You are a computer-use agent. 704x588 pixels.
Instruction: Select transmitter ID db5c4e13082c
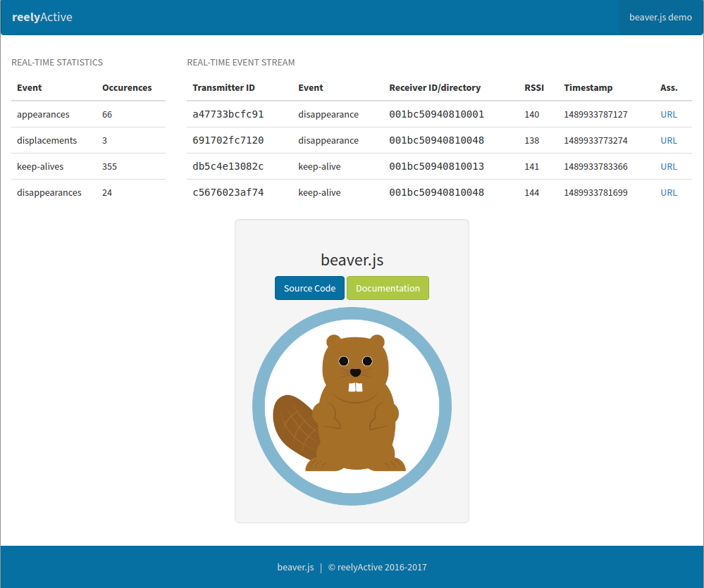point(228,166)
